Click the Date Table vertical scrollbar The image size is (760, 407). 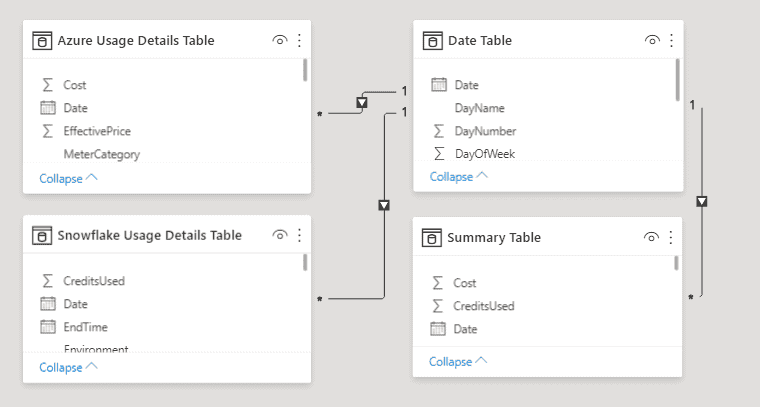(x=677, y=80)
